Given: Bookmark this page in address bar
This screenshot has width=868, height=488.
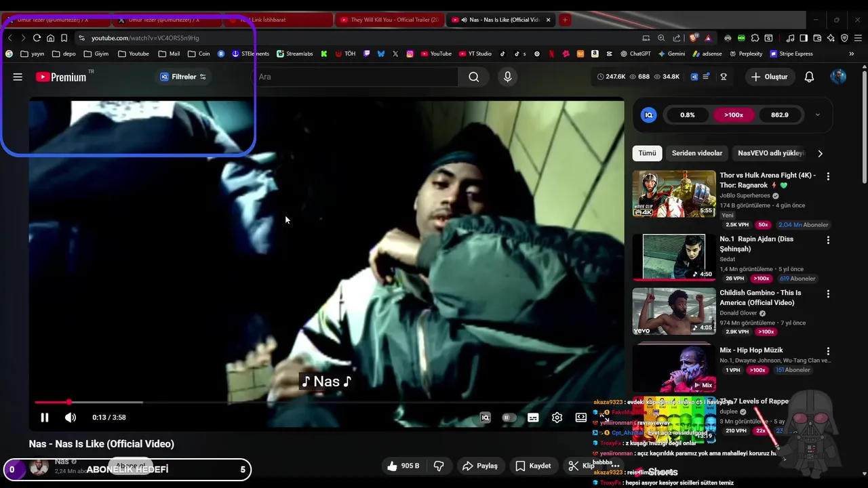Looking at the screenshot, I should pyautogui.click(x=64, y=38).
